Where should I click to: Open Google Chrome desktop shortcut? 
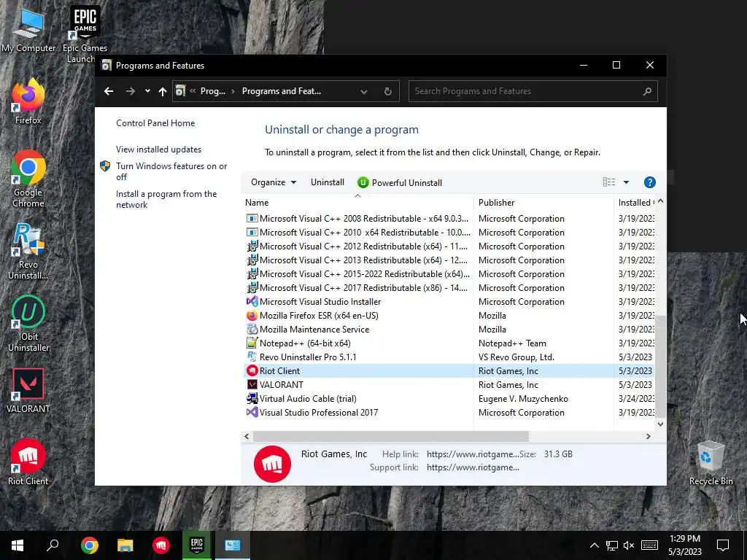pos(28,179)
